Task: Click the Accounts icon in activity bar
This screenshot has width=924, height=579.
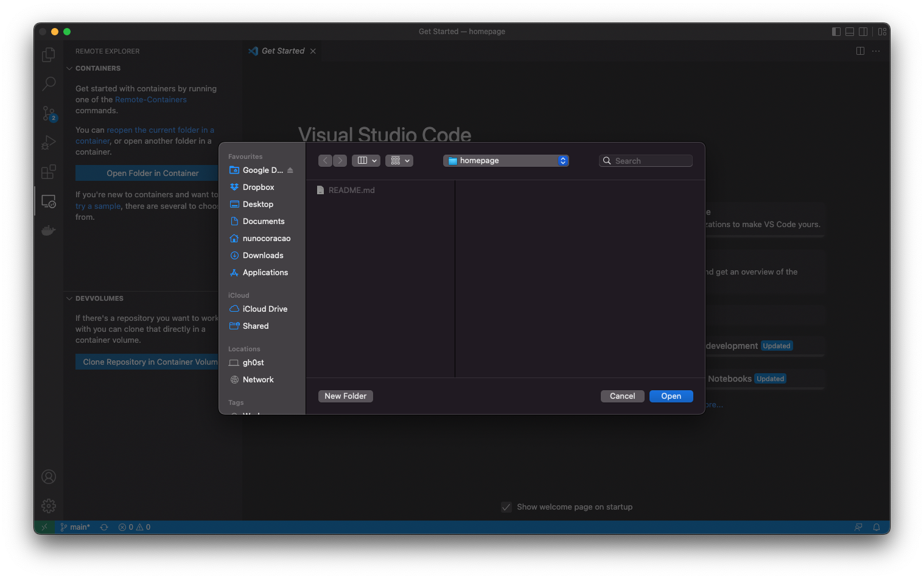Action: [x=49, y=477]
